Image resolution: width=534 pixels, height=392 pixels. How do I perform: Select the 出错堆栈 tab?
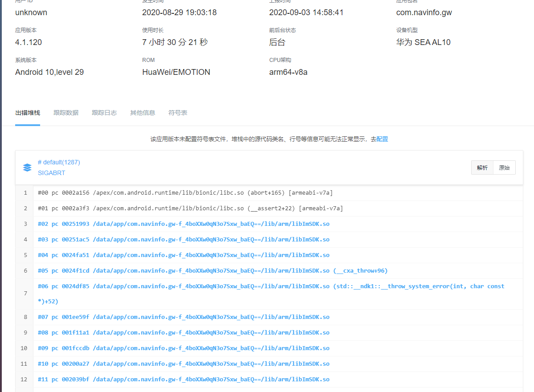[28, 113]
